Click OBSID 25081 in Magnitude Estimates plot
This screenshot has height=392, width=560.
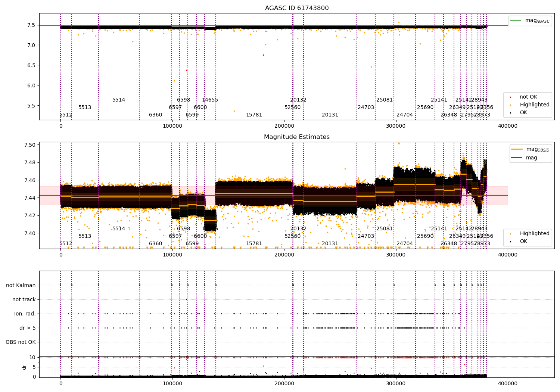385,228
